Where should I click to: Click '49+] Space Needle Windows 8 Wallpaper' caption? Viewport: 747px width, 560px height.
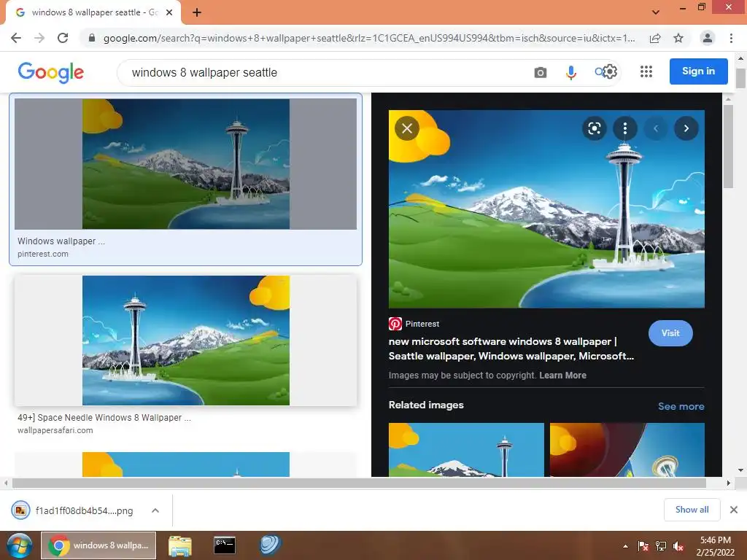104,418
